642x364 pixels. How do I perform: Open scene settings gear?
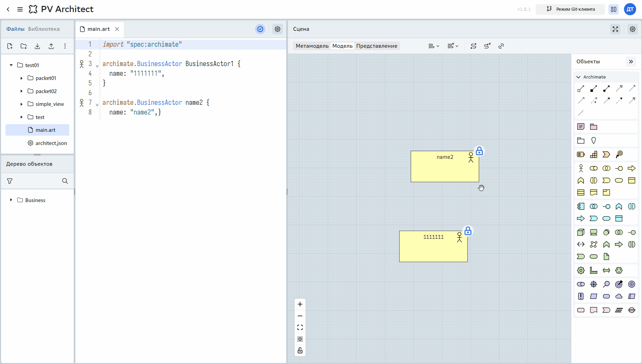(x=633, y=29)
